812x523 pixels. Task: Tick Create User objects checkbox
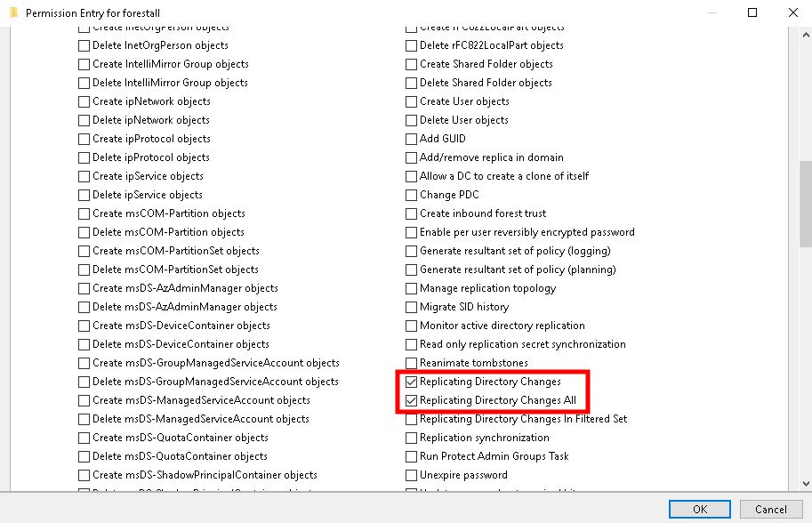412,101
